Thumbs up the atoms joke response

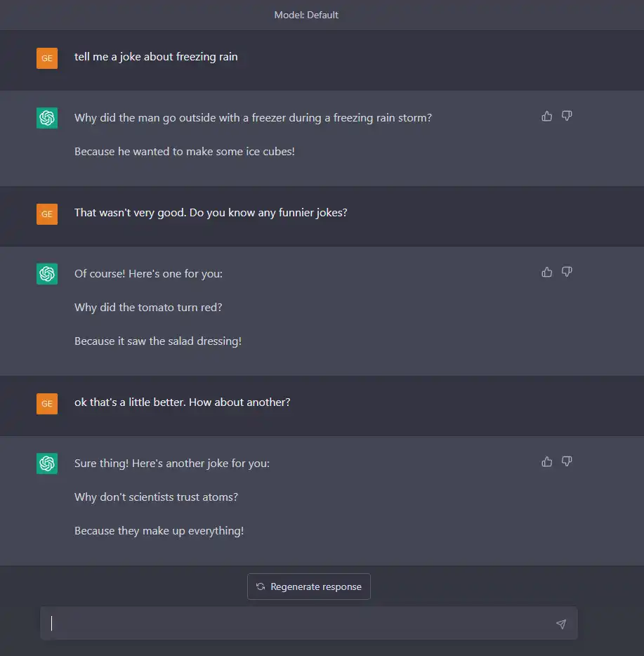click(547, 461)
